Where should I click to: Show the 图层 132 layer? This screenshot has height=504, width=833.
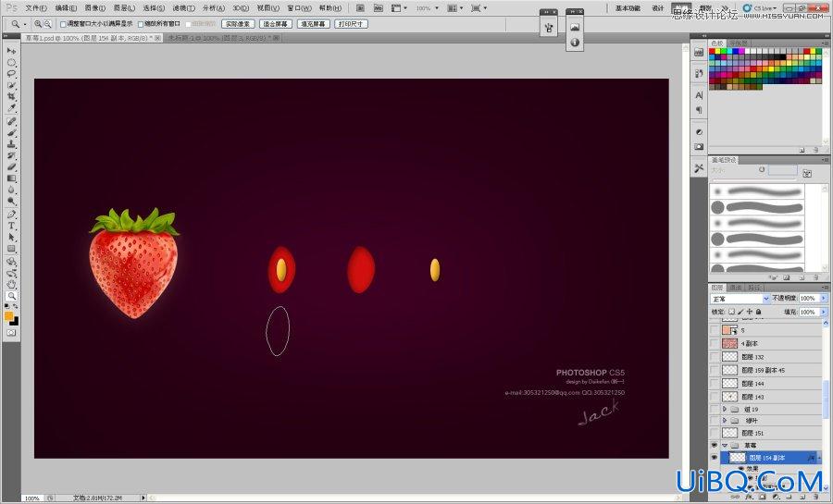714,357
